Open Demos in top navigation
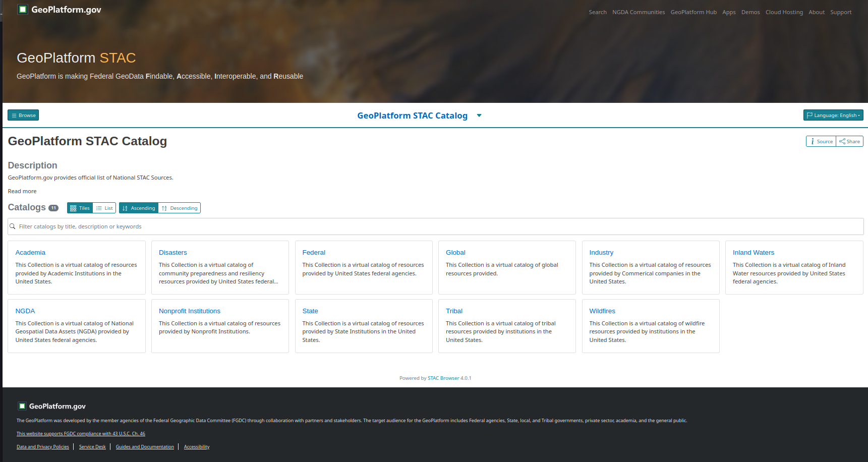868x462 pixels. tap(750, 12)
